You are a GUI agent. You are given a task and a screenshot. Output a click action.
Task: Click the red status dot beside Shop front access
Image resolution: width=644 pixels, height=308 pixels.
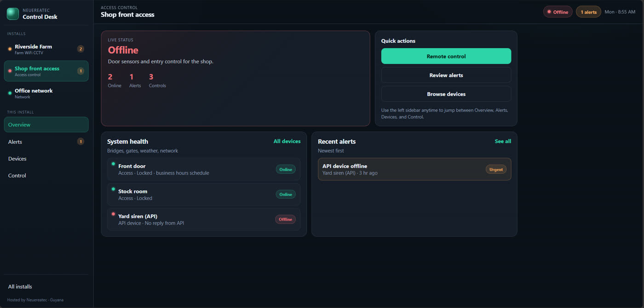(10, 71)
